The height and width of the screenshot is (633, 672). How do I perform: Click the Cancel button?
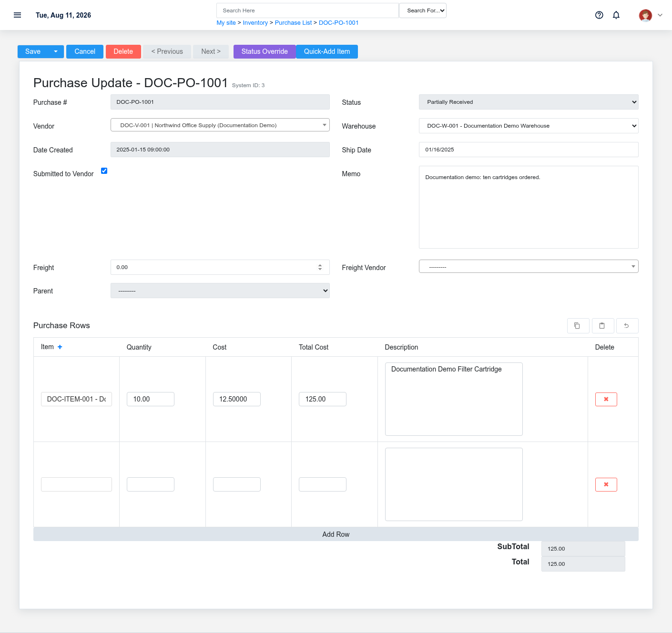[85, 51]
